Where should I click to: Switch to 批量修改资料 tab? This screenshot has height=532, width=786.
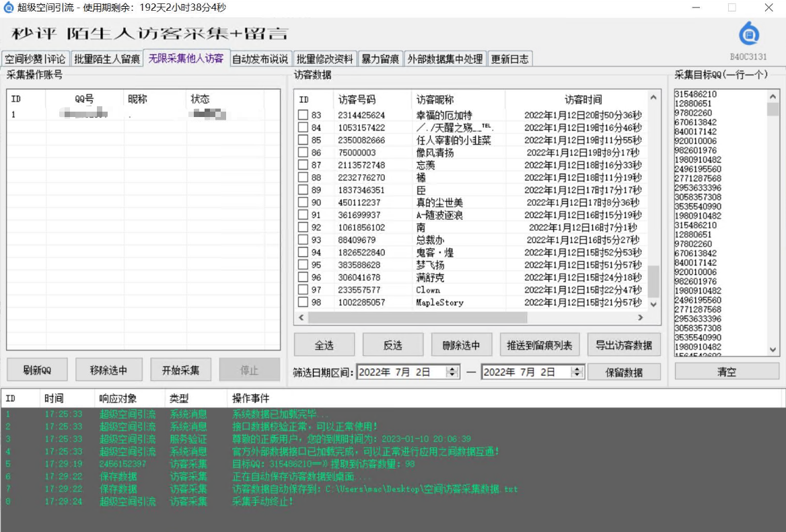(x=324, y=59)
